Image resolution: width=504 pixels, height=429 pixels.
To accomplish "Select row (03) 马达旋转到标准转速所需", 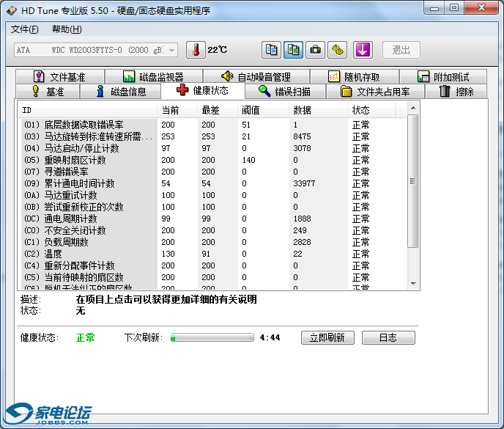I will (x=214, y=136).
